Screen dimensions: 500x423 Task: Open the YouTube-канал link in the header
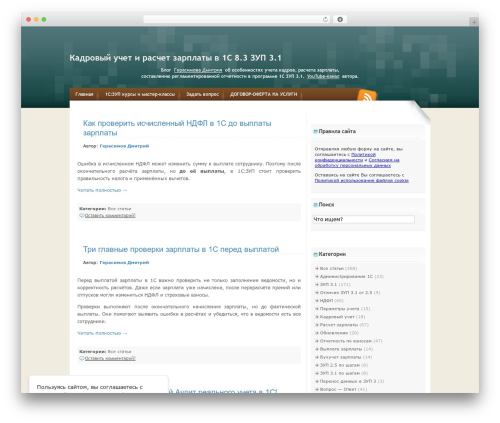pos(323,76)
